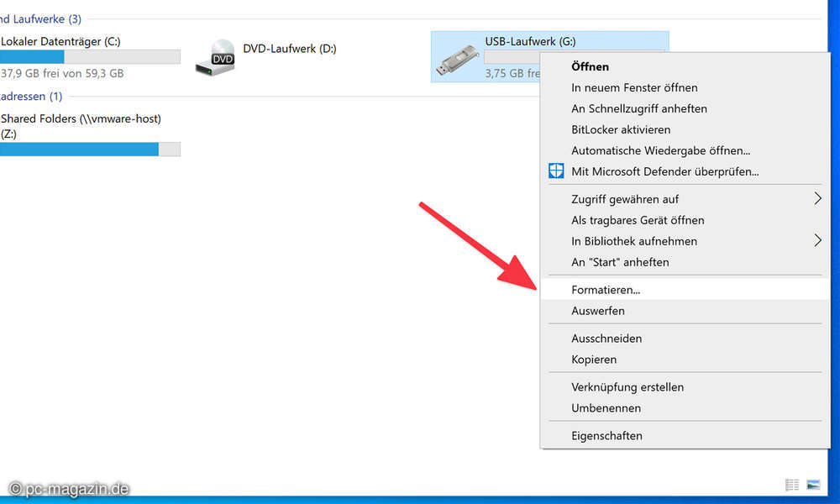This screenshot has height=504, width=840.
Task: Open "Eigenschaften" for the USB drive
Action: pyautogui.click(x=608, y=435)
